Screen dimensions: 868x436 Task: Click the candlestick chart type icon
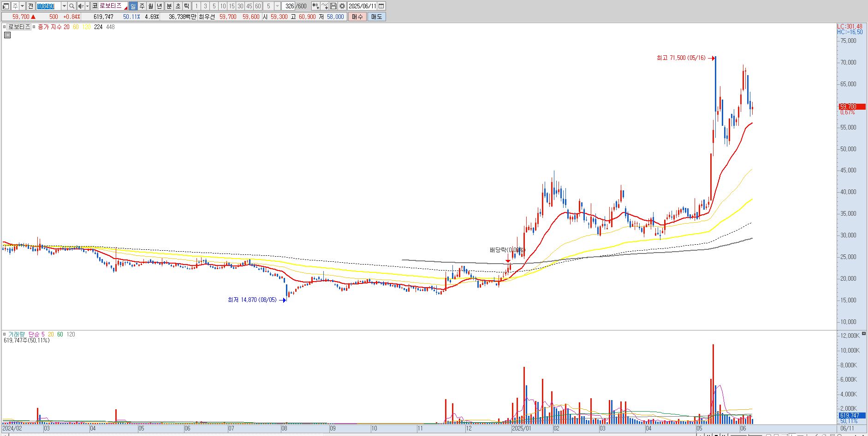pyautogui.click(x=315, y=6)
